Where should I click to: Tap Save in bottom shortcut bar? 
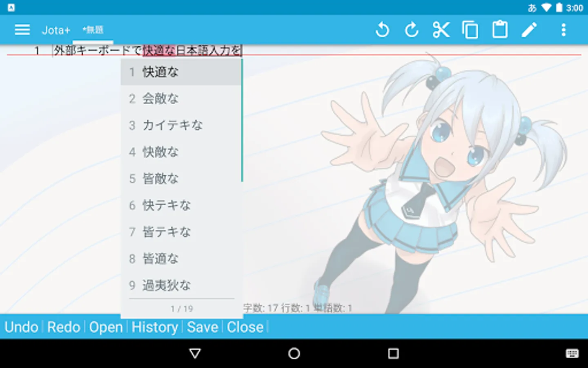[203, 327]
